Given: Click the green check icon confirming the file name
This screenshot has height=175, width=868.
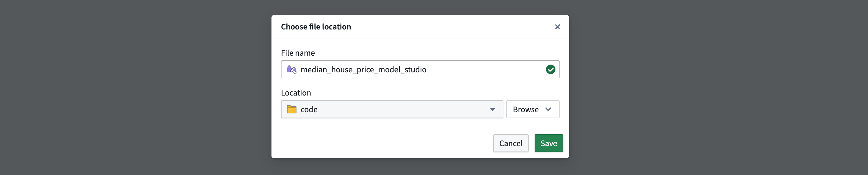Looking at the screenshot, I should (551, 69).
